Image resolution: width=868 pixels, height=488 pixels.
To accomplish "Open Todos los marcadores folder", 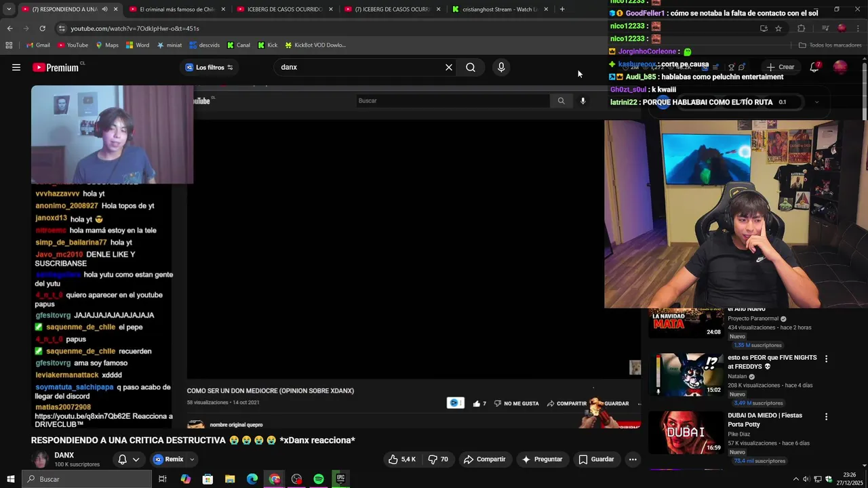I will pyautogui.click(x=830, y=45).
